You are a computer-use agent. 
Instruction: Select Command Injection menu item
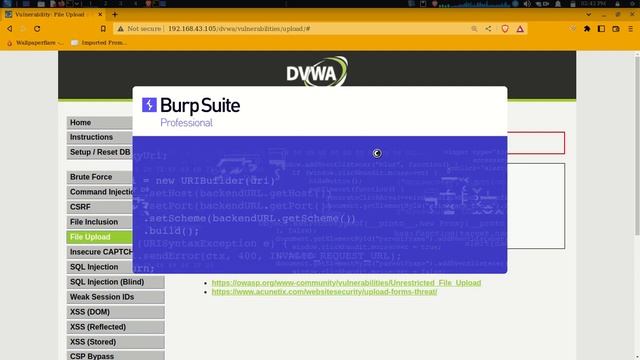(x=100, y=192)
